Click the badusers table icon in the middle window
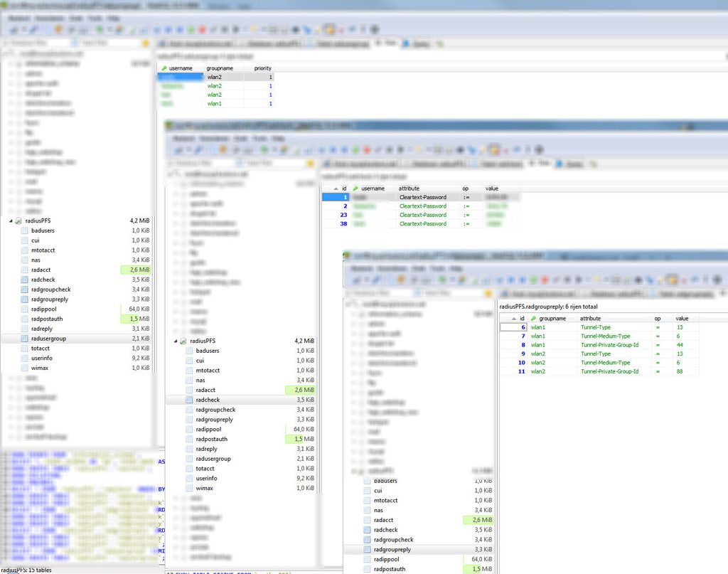Image resolution: width=728 pixels, height=574 pixels. [189, 351]
